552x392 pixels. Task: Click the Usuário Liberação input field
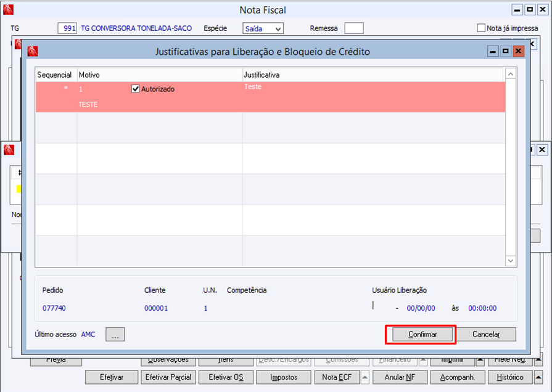382,306
